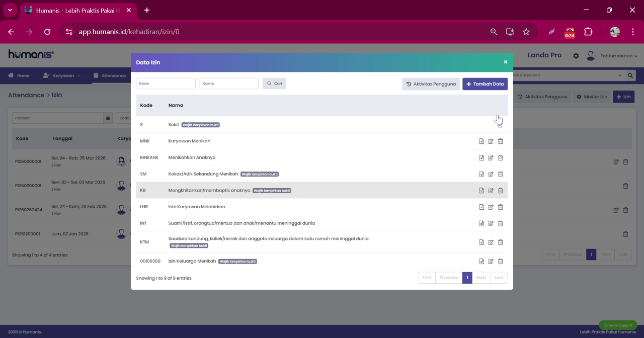
Task: Click the Master Izin button
Action: point(592,97)
